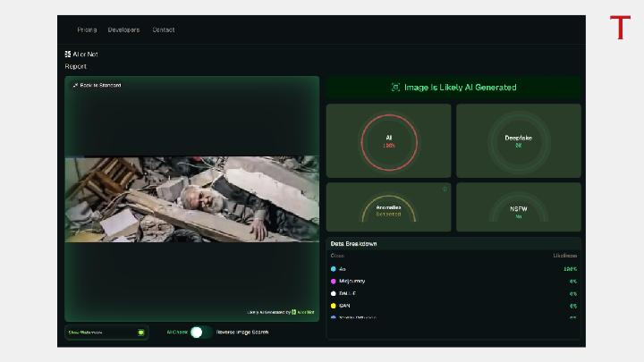Click the AI or Not watermark badge icon
644x362 pixels.
[x=294, y=312]
